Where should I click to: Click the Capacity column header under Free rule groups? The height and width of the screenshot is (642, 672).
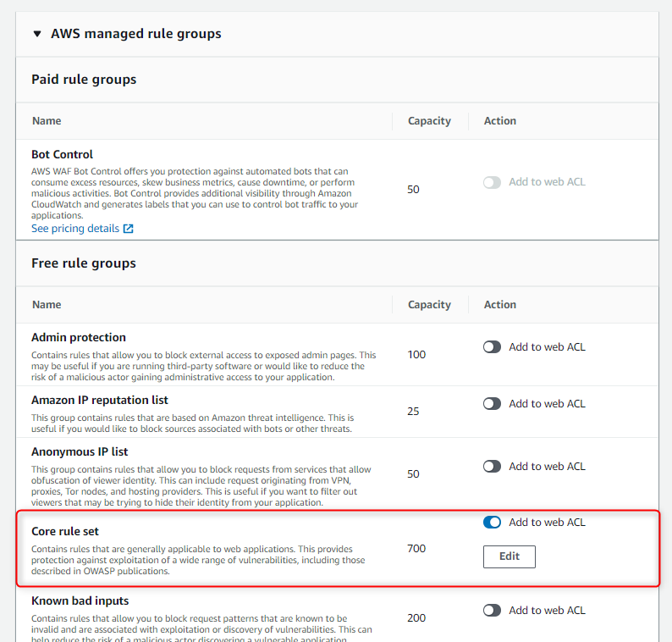[429, 305]
